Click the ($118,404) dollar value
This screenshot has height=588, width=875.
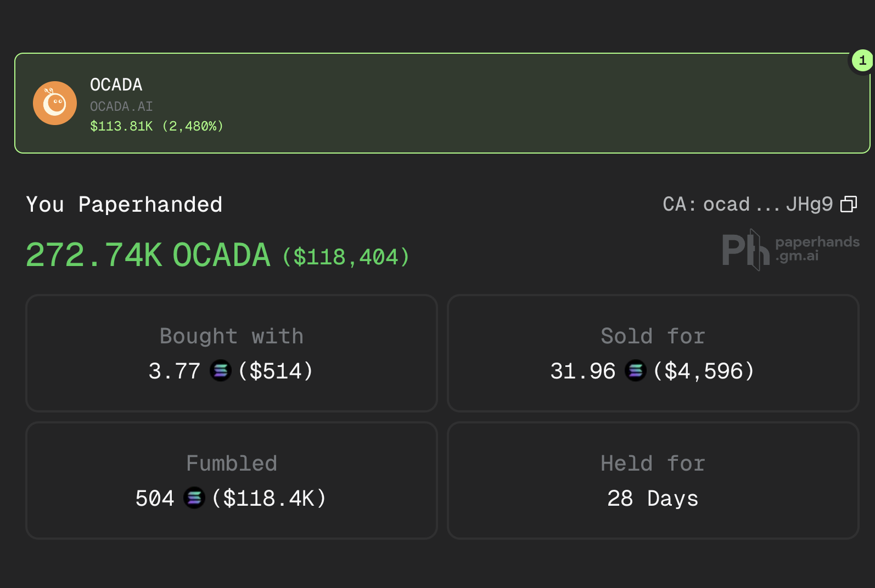(346, 257)
